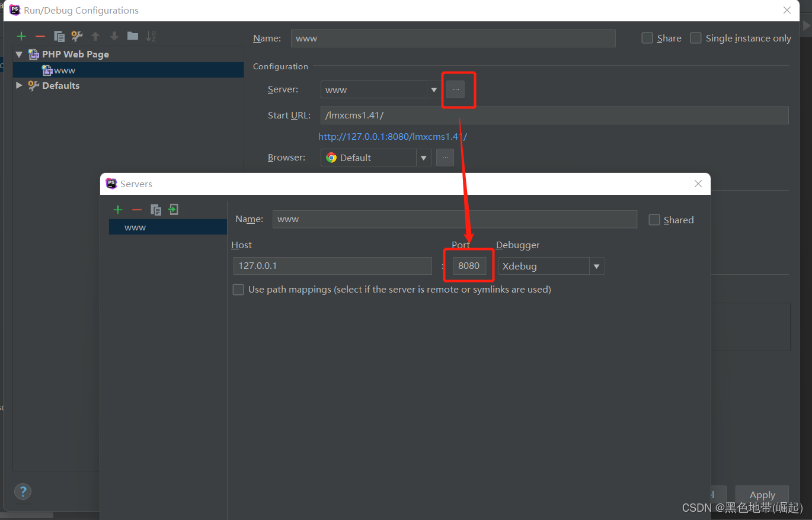Remove the selected www server entry
This screenshot has width=812, height=520.
point(137,210)
